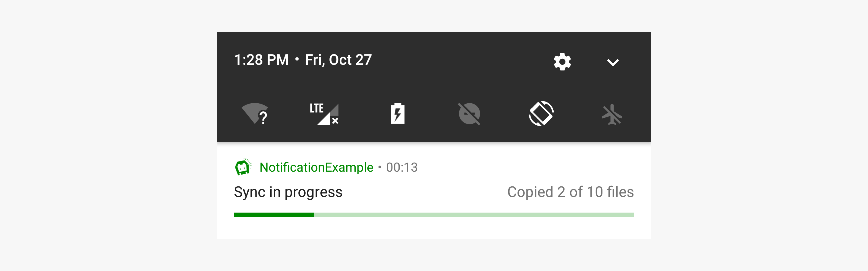Open settings with the gear icon
Viewport: 868px width, 271px height.
point(562,62)
